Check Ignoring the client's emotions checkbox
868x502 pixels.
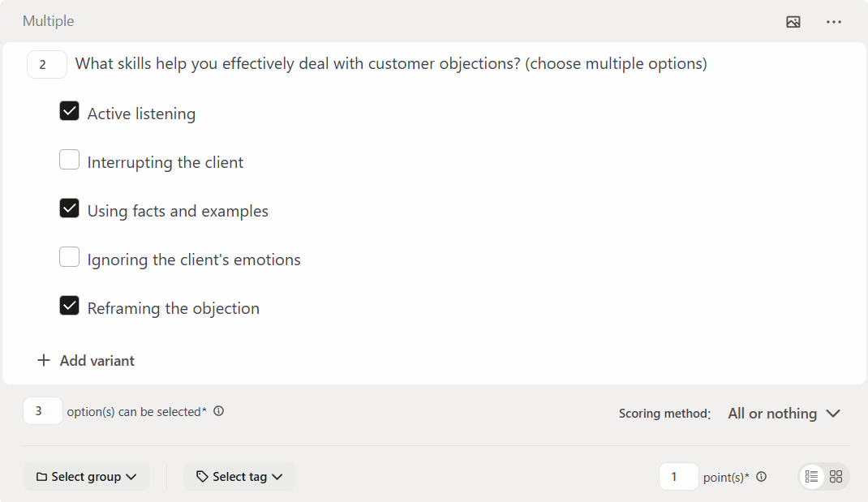(x=70, y=257)
